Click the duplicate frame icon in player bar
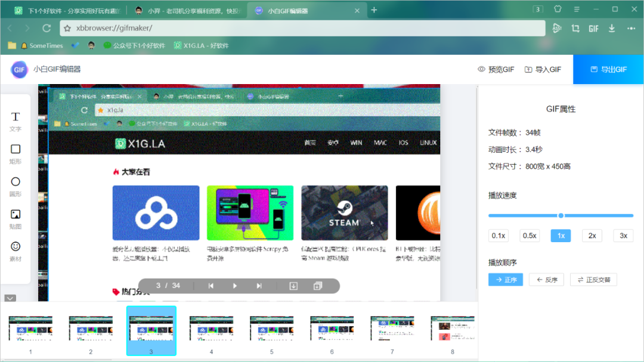Image resolution: width=644 pixels, height=362 pixels. tap(318, 286)
